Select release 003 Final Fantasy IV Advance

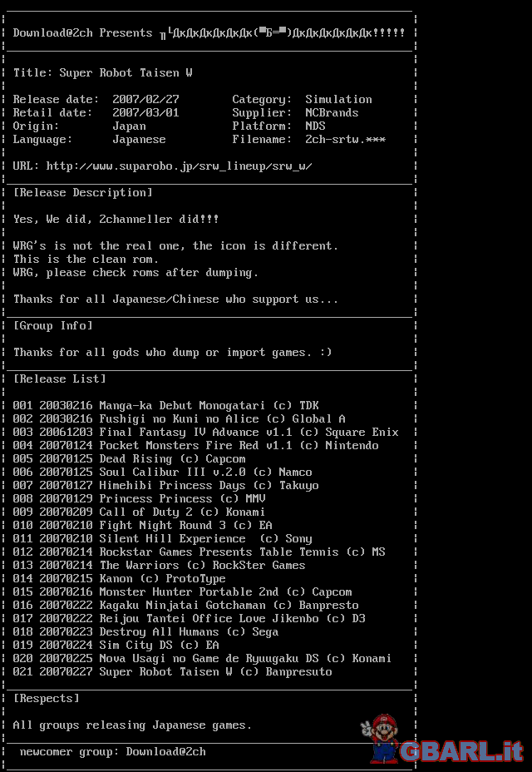[205, 432]
